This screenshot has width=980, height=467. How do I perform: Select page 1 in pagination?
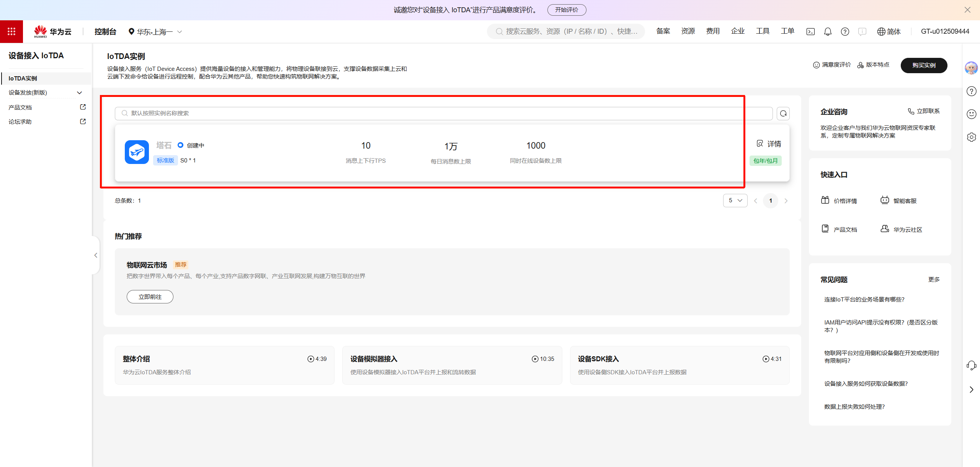[x=771, y=201]
